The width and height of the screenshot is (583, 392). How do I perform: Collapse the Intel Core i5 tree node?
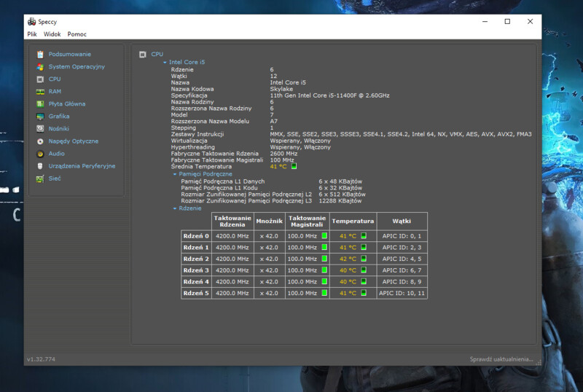(165, 63)
